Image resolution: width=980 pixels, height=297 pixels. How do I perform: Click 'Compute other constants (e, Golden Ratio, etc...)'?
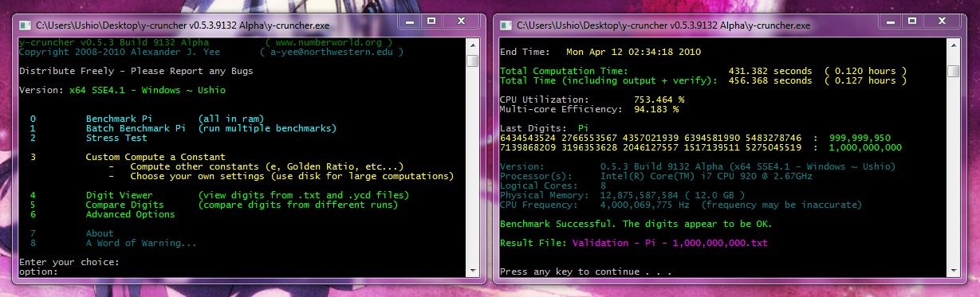267,166
